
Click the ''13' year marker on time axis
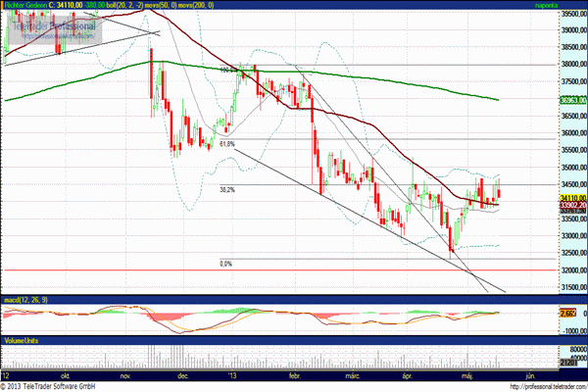coord(232,375)
